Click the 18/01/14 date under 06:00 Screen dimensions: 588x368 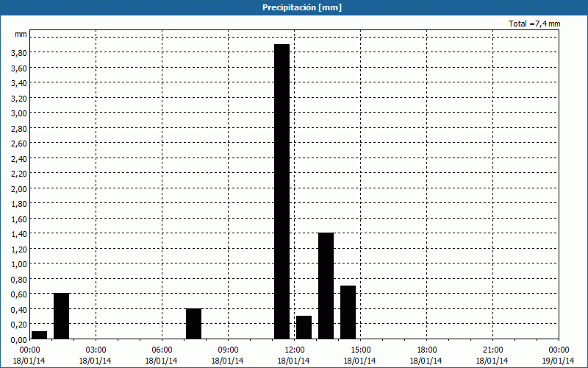pyautogui.click(x=161, y=361)
